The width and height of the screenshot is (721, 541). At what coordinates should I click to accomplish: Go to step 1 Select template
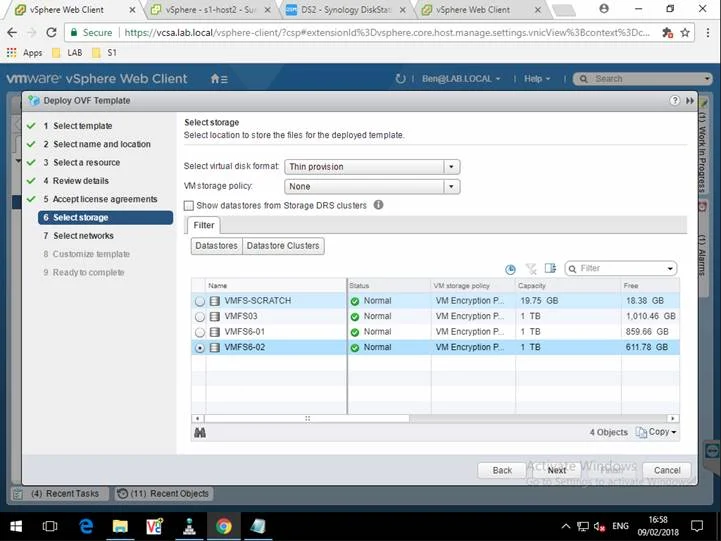pos(83,126)
